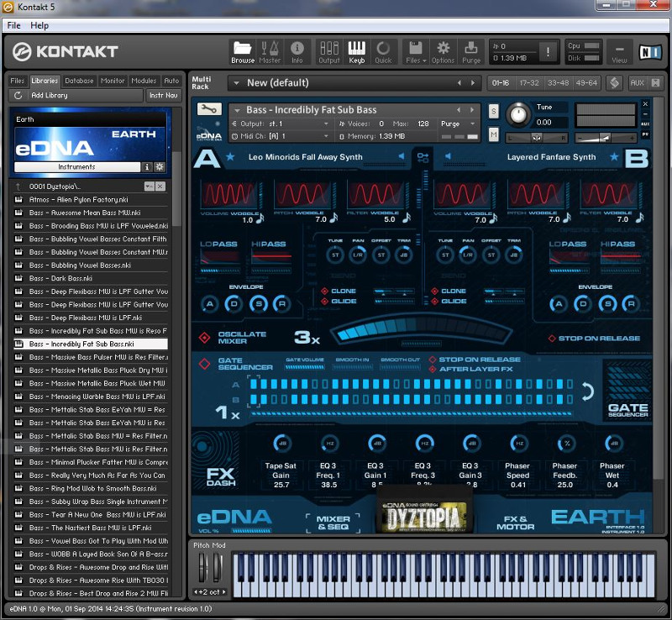
Task: Open the Mixer & Seq page
Action: (333, 523)
